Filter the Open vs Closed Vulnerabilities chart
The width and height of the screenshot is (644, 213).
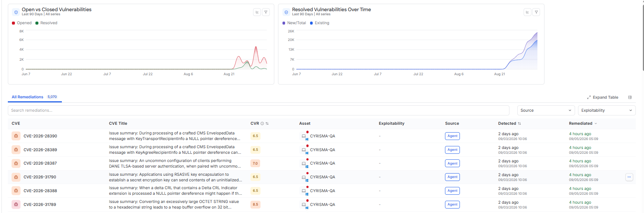pos(266,12)
